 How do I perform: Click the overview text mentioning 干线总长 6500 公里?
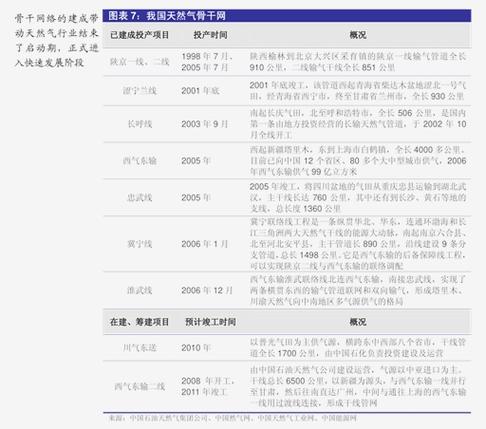pos(358,387)
